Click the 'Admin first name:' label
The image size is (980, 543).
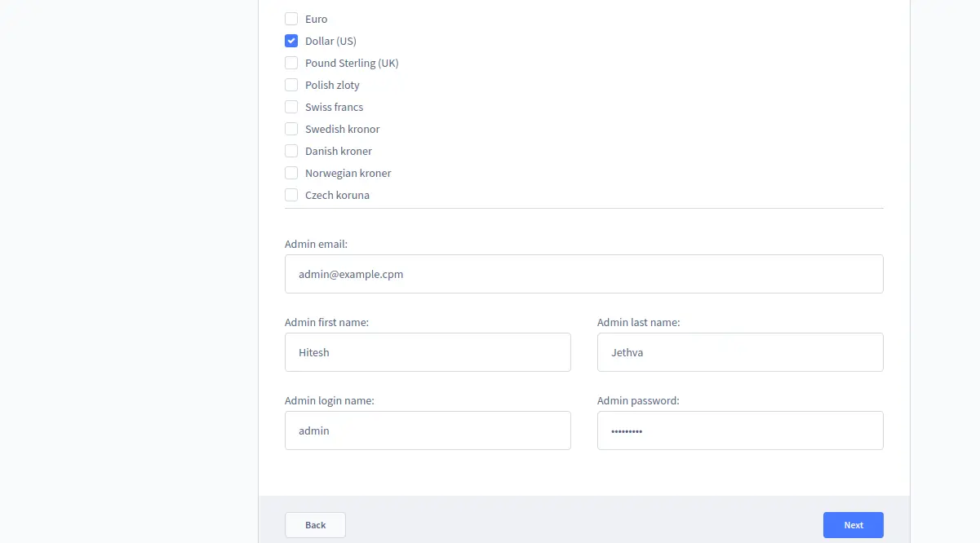(326, 322)
